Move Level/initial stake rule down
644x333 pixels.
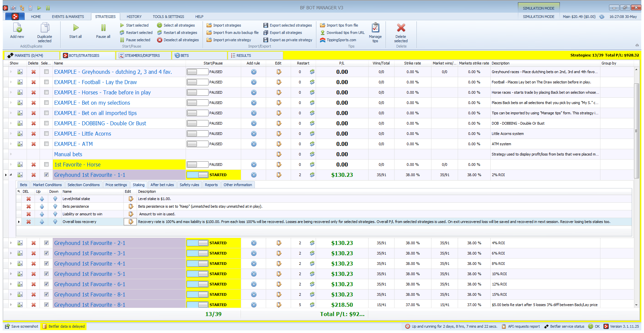55,199
